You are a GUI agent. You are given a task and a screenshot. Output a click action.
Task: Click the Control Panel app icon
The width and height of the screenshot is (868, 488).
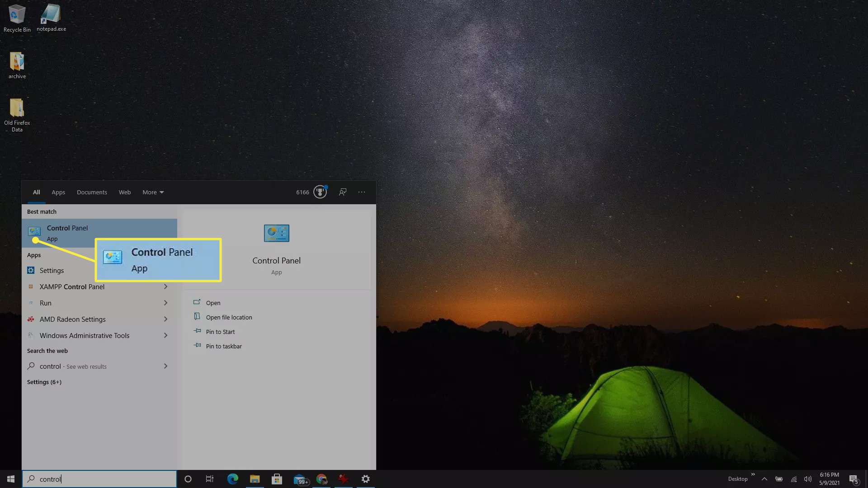coord(33,232)
